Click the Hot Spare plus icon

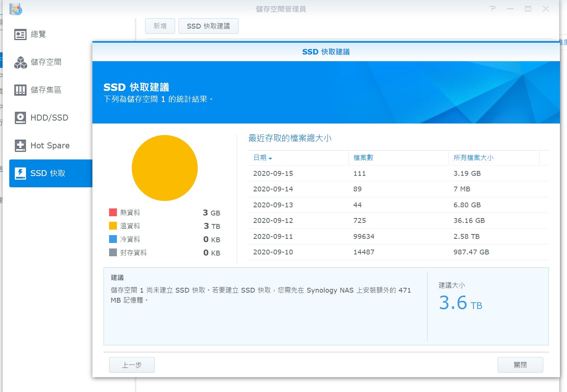(x=20, y=146)
